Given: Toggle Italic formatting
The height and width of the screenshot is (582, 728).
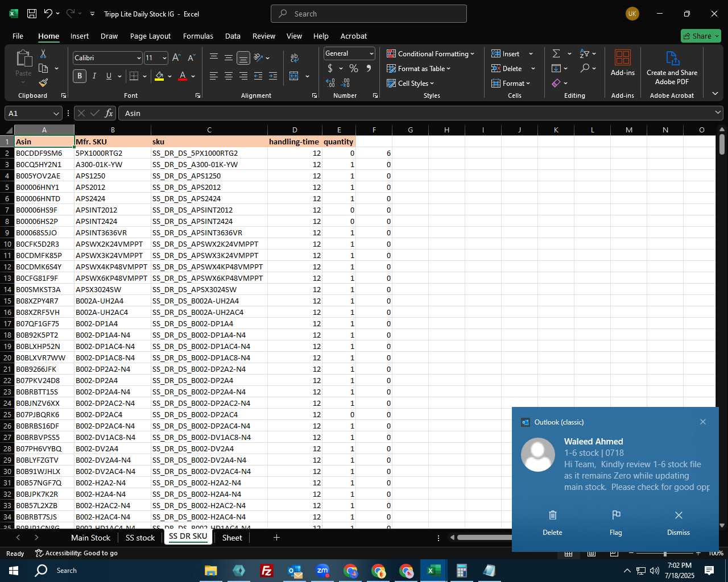Looking at the screenshot, I should click(x=94, y=76).
